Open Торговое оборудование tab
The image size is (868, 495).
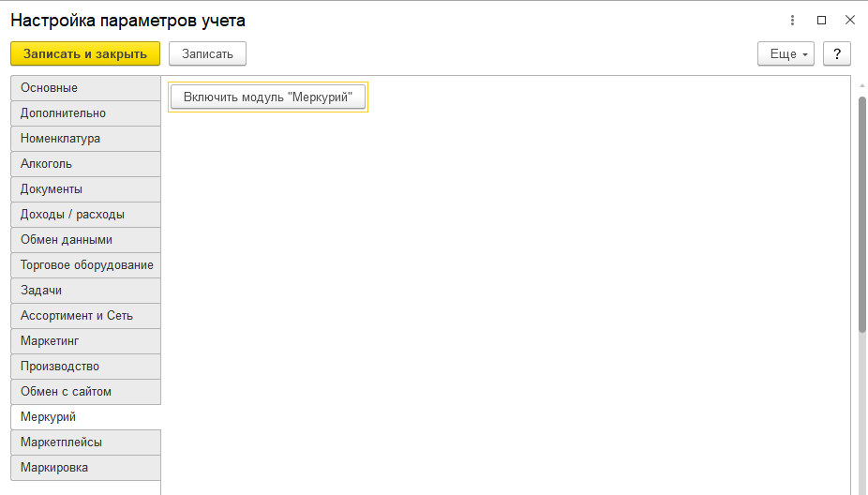click(85, 265)
